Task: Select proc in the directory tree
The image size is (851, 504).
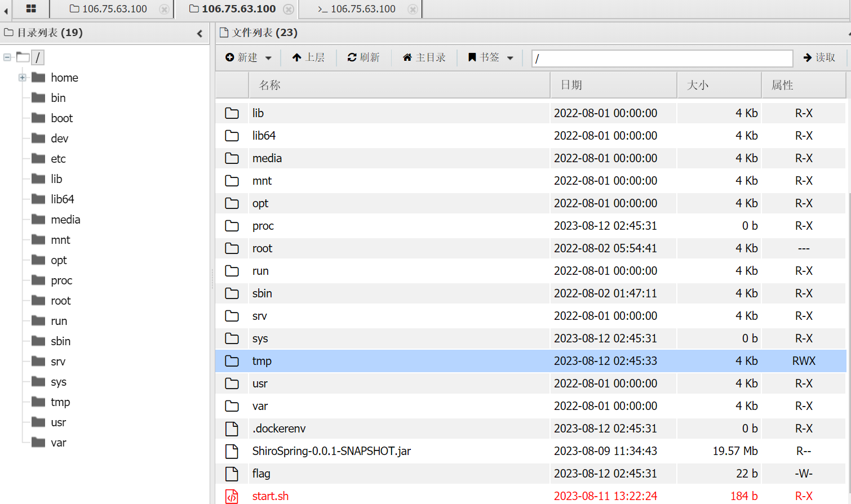Action: 61,280
